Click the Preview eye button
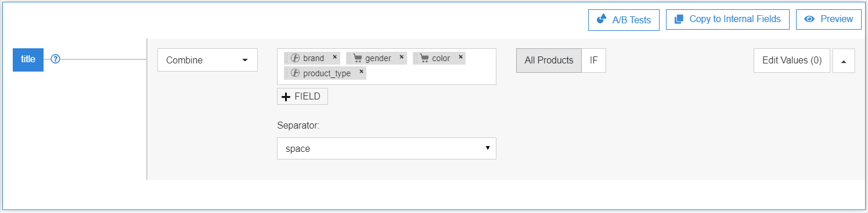The width and height of the screenshot is (868, 213). (829, 19)
